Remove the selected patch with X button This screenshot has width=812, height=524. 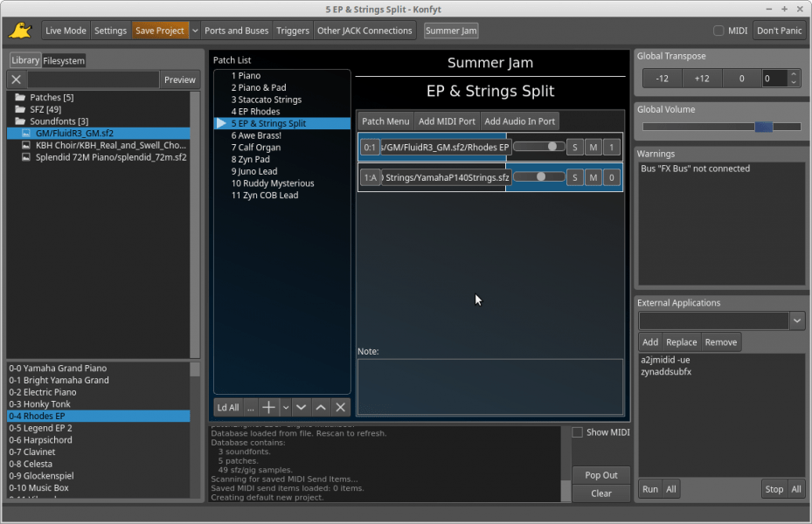(x=341, y=408)
